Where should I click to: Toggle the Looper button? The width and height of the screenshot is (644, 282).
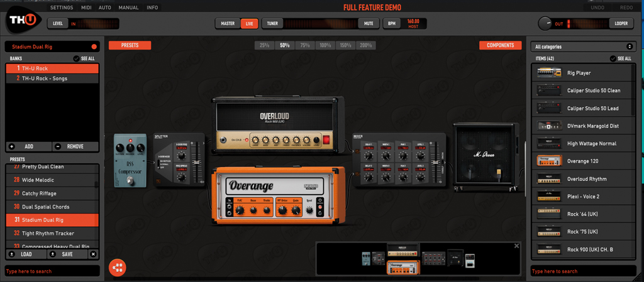[621, 24]
